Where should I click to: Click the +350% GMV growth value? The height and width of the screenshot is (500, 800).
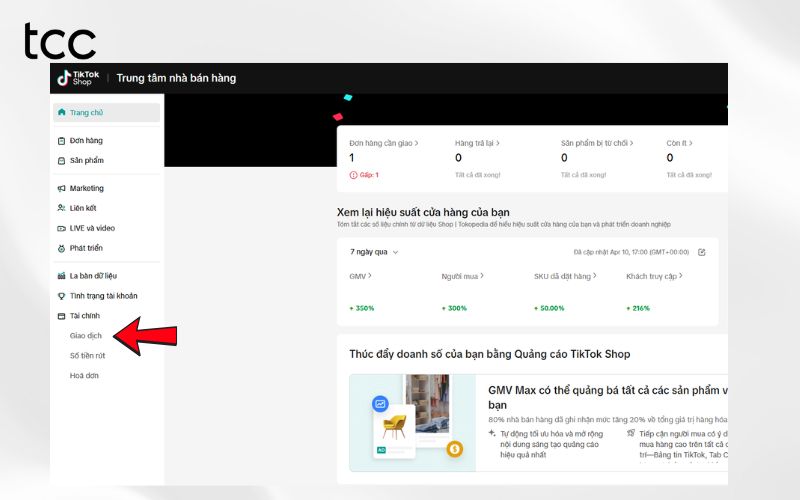click(x=362, y=308)
